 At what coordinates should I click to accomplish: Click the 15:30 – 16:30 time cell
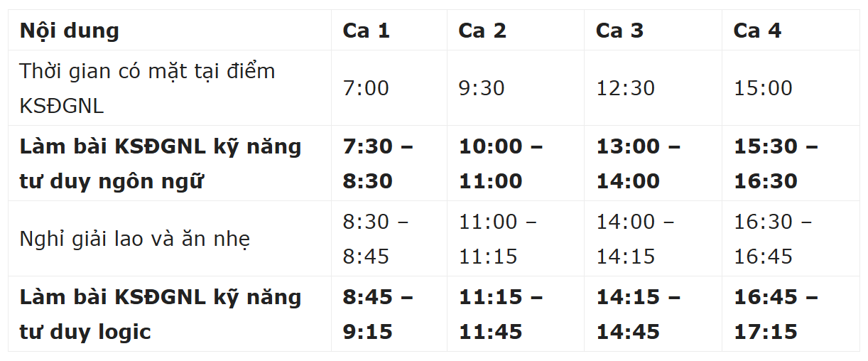click(775, 164)
